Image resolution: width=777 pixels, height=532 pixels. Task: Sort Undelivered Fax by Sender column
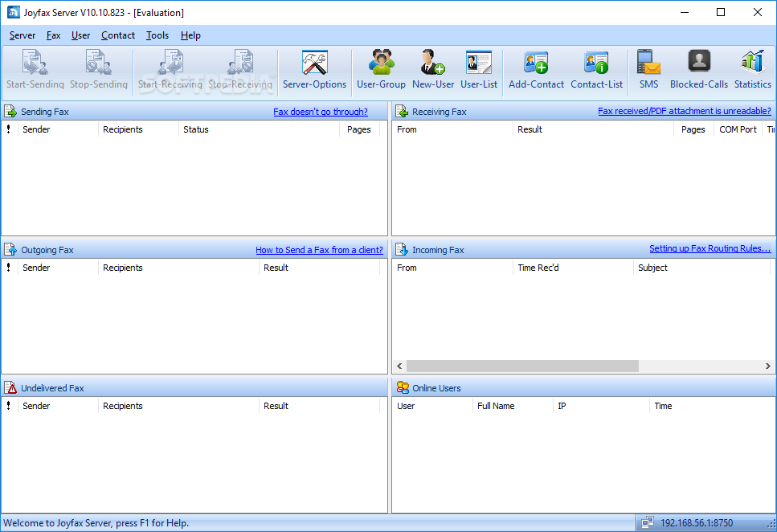(x=59, y=406)
